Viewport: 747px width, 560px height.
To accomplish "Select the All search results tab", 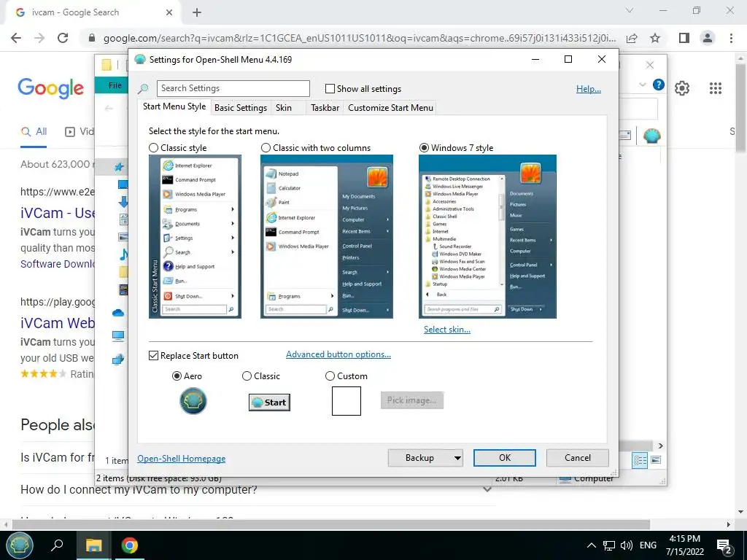I will click(34, 132).
